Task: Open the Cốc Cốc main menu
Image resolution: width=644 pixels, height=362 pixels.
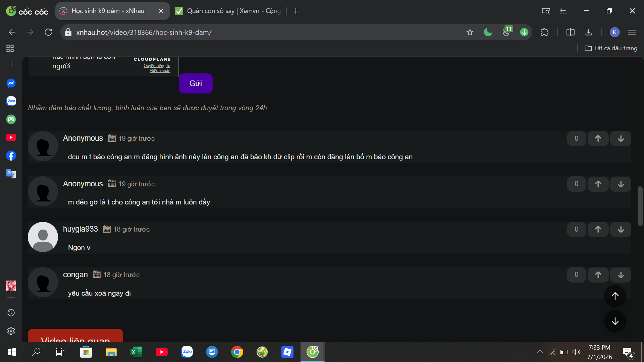Action: [x=632, y=32]
